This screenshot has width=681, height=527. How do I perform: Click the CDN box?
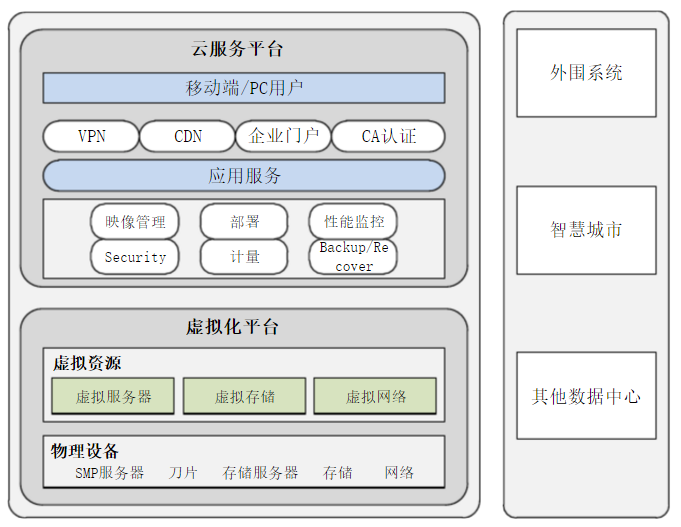point(187,136)
